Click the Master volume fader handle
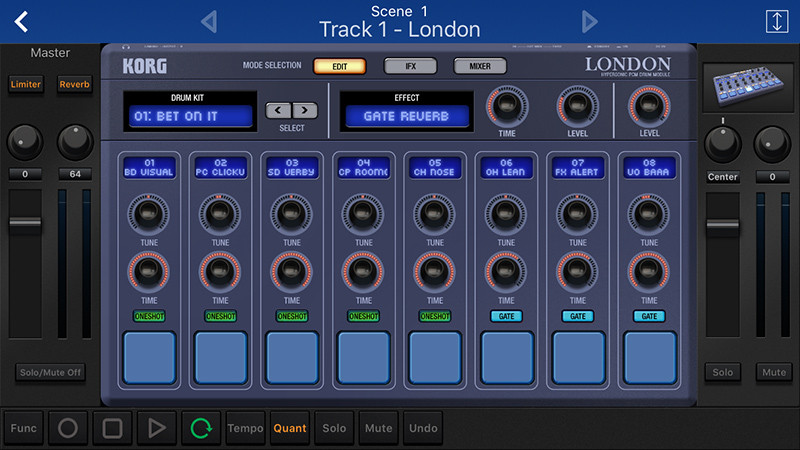The image size is (800, 450). 25,223
